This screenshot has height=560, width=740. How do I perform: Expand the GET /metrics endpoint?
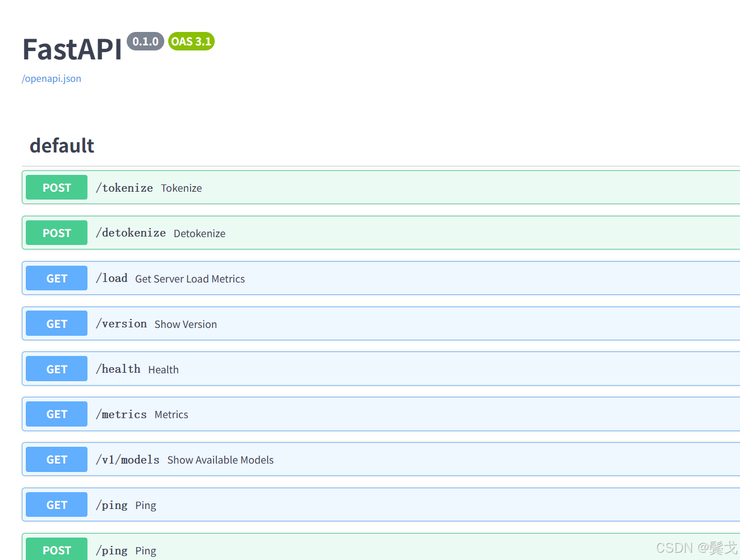381,414
